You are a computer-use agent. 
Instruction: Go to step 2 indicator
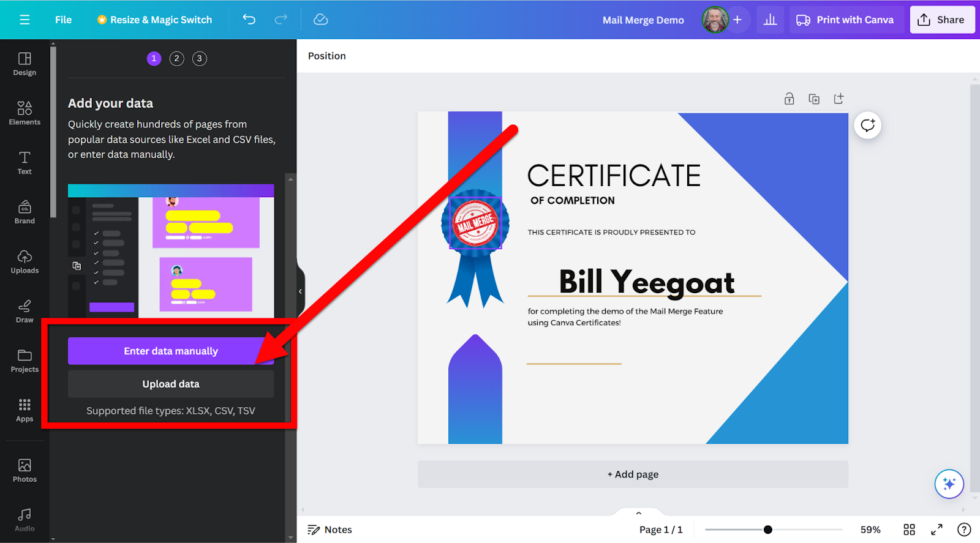pos(176,59)
